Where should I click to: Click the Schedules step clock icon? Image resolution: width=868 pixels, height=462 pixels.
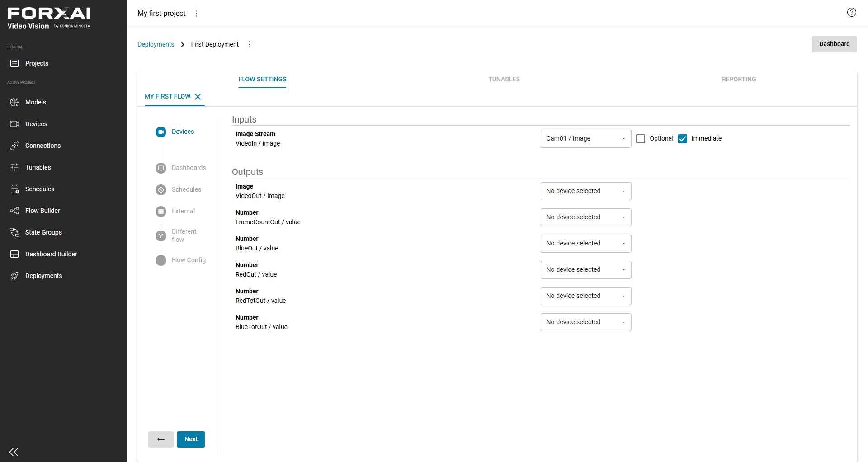(x=161, y=190)
